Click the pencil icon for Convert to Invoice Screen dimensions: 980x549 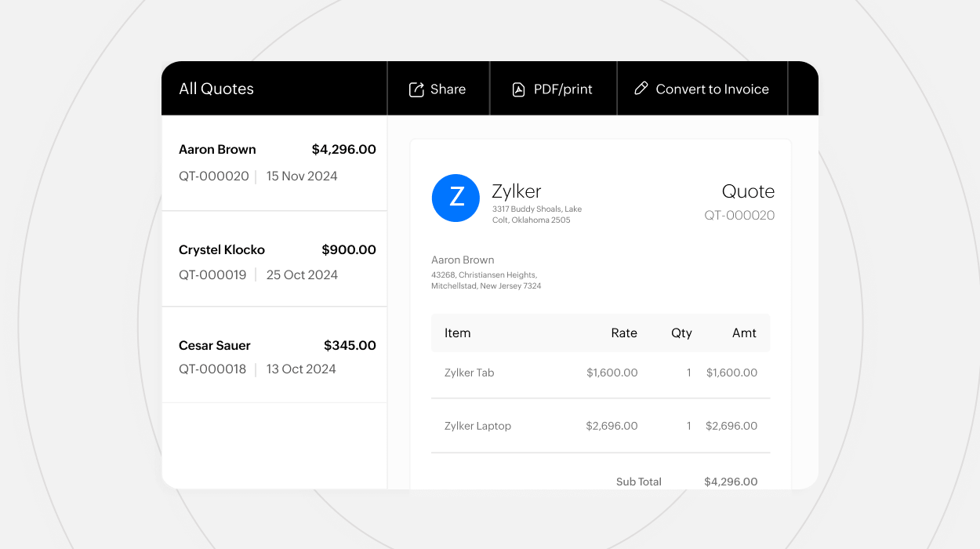[641, 89]
